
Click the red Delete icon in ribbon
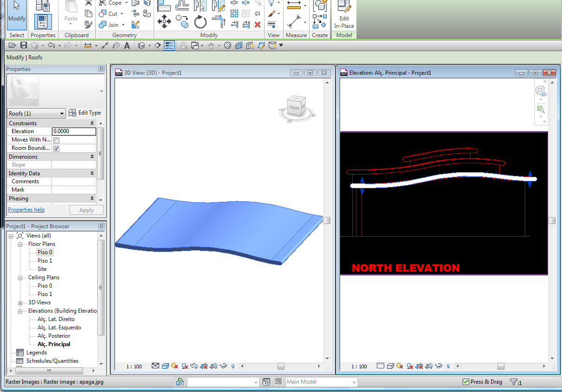coord(258,25)
